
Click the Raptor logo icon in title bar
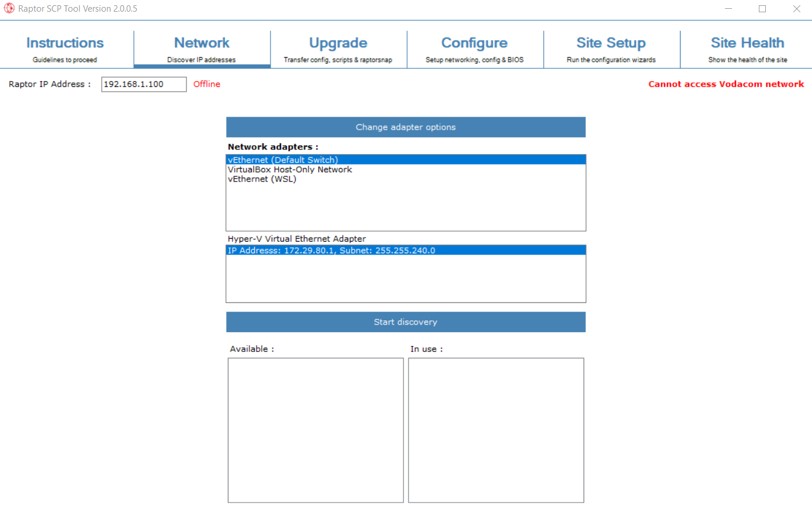click(9, 8)
